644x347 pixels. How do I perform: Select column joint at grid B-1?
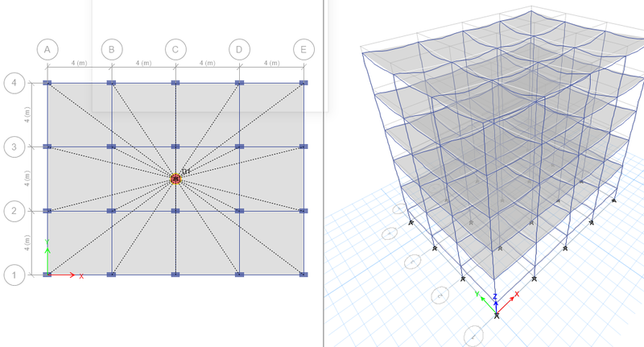[111, 275]
